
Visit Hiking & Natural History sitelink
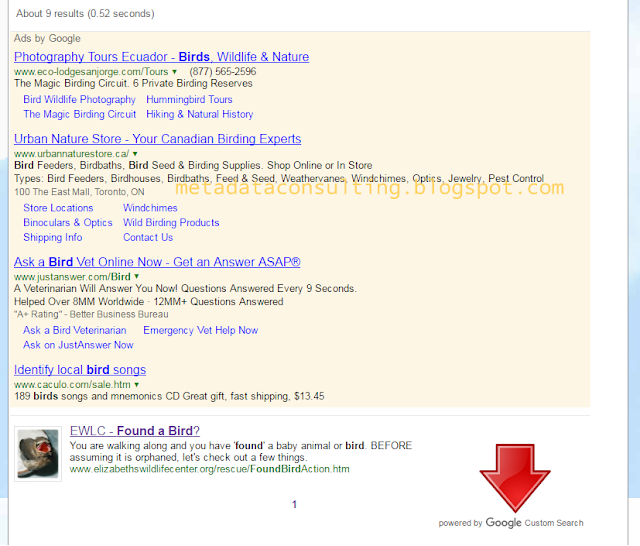pos(200,114)
